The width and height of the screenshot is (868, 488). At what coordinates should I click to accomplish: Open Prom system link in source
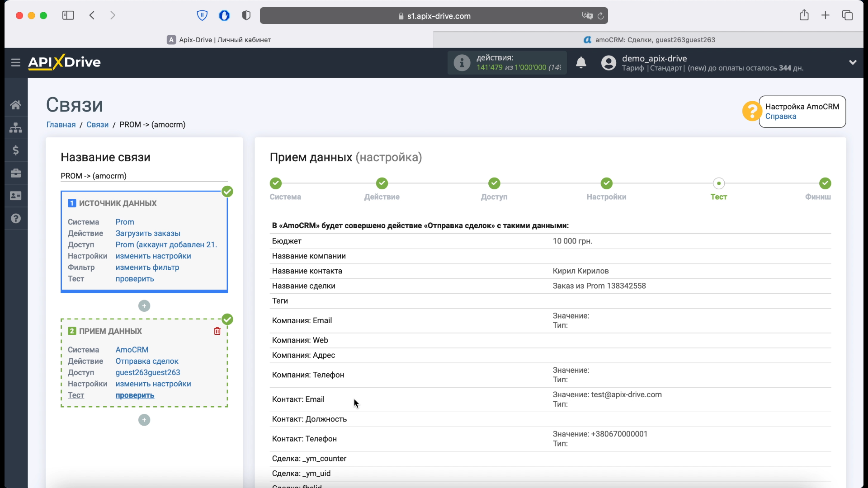coord(125,222)
